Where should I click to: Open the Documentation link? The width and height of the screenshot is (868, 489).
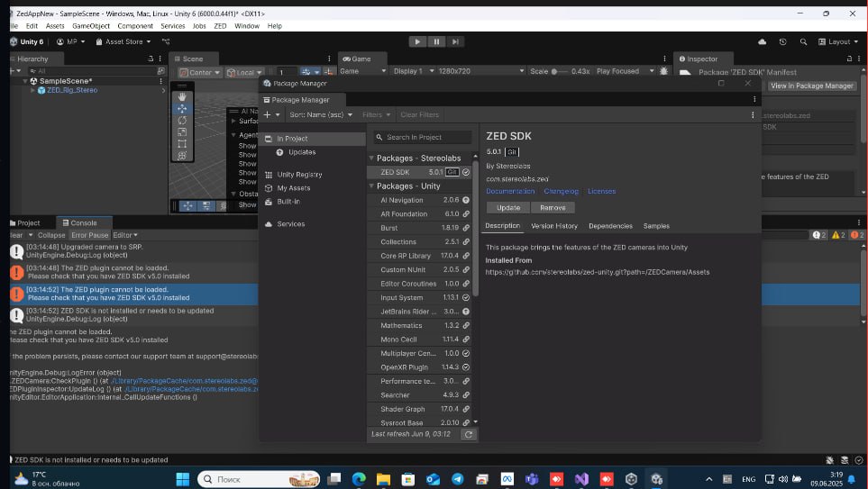click(510, 192)
